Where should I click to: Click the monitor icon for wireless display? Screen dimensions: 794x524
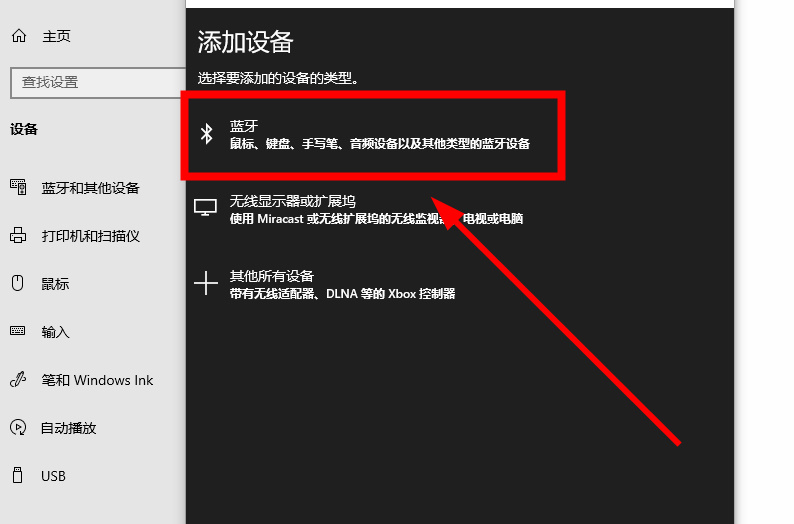(206, 208)
